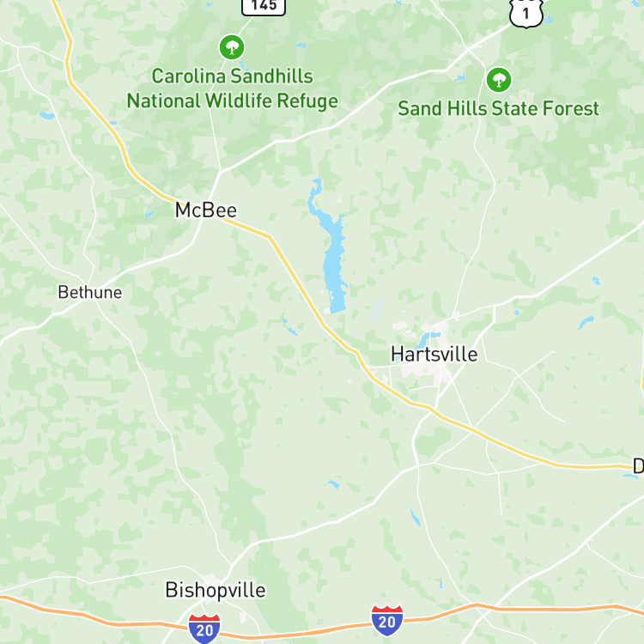
Task: Click the small pond just west of McBee
Action: pos(149,215)
